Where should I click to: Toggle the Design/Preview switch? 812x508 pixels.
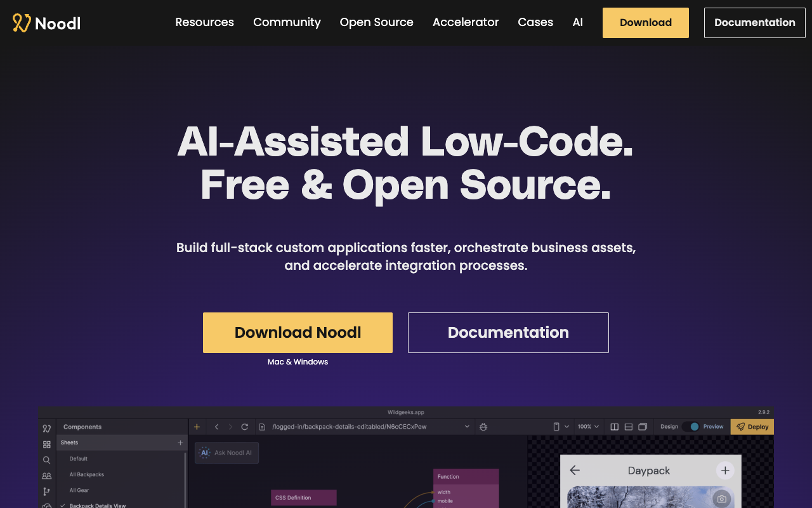pos(691,427)
